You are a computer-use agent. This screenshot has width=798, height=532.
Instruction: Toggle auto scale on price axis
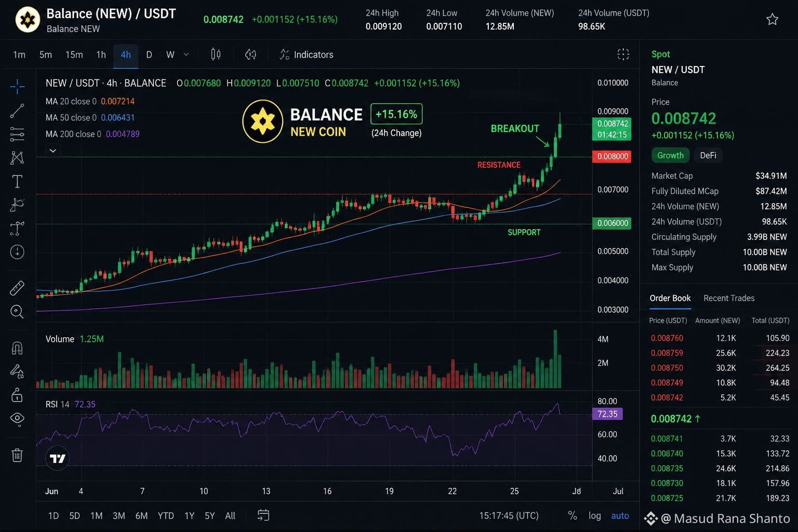[620, 515]
